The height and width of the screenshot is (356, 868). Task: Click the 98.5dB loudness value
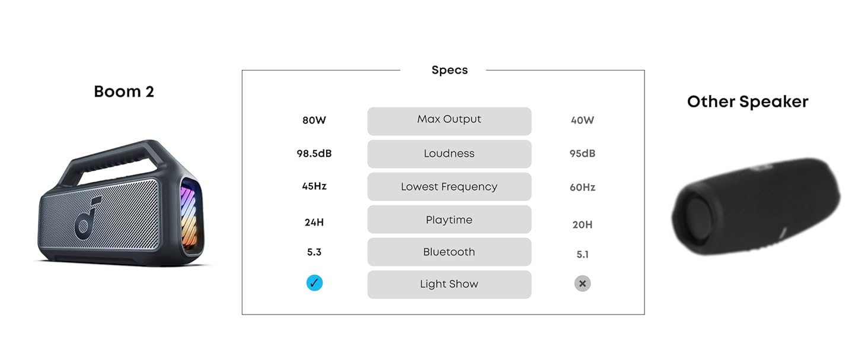tap(314, 154)
